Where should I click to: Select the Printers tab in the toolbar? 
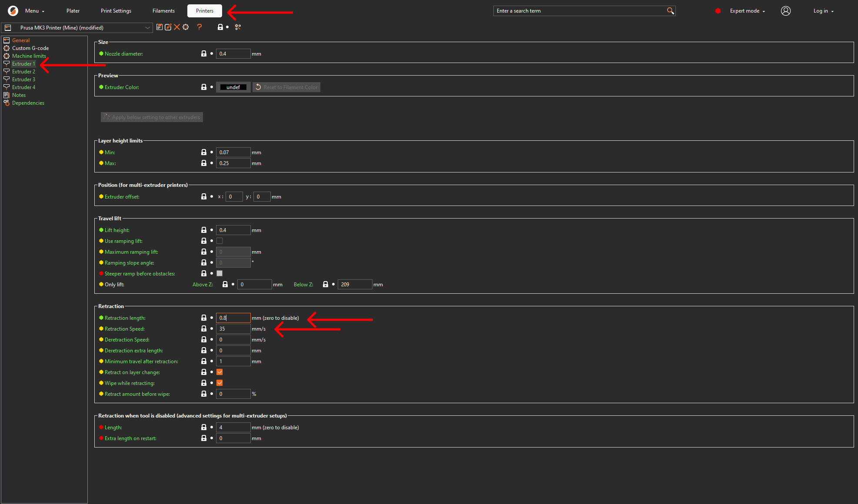coord(204,10)
